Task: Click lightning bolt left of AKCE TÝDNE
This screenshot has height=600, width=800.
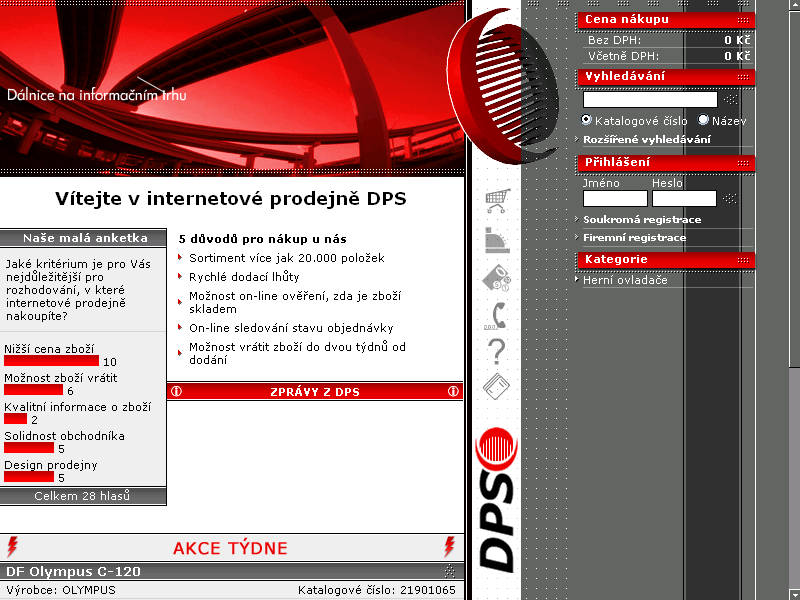Action: click(12, 546)
